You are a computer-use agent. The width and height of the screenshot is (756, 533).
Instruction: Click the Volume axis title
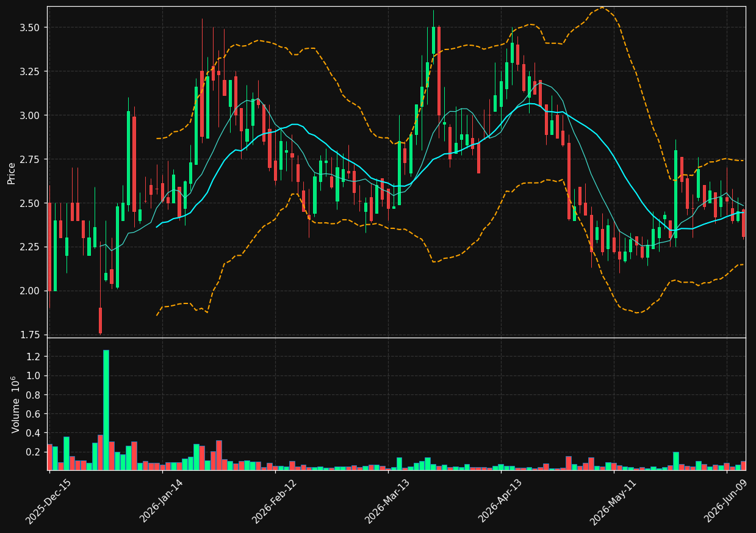pos(15,404)
